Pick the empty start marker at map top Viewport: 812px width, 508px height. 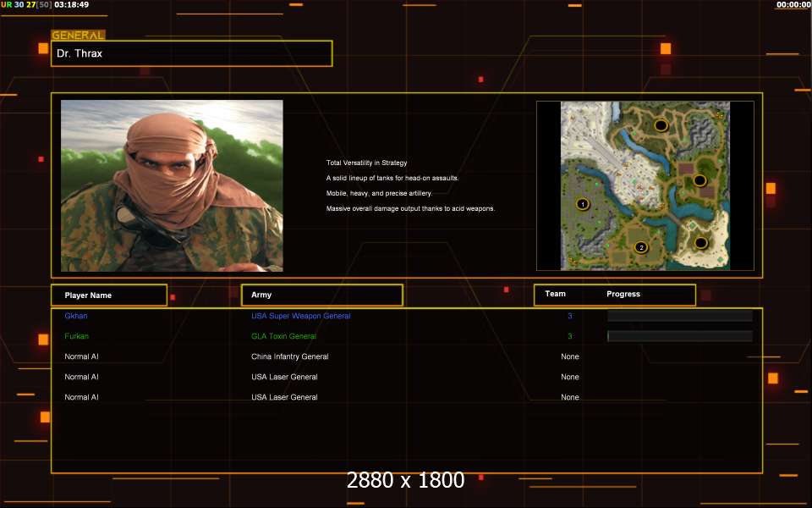click(661, 125)
